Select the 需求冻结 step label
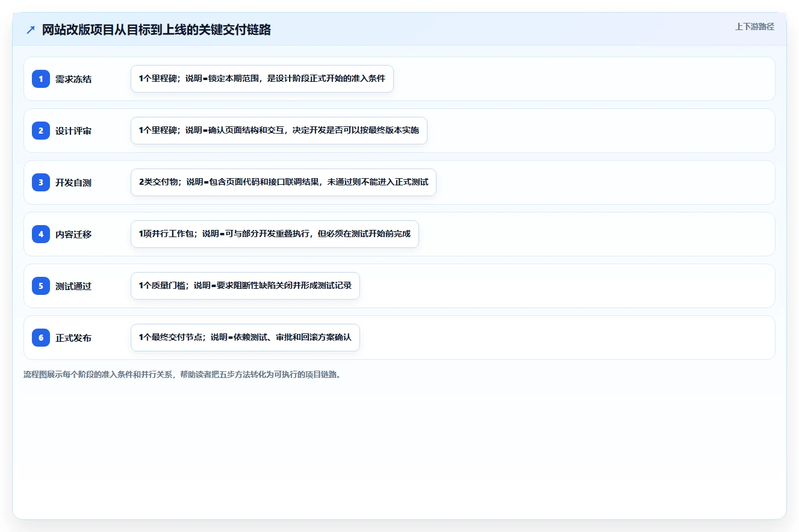 point(73,79)
